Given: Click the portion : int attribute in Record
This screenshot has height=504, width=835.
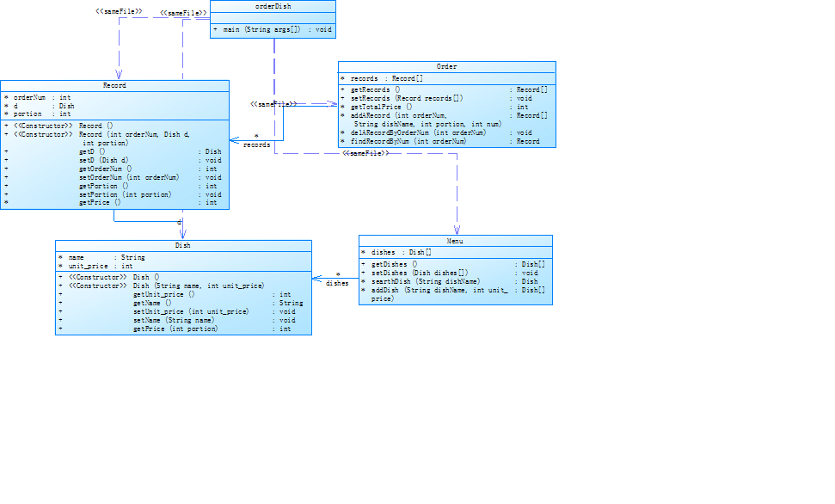Looking at the screenshot, I should pyautogui.click(x=37, y=114).
